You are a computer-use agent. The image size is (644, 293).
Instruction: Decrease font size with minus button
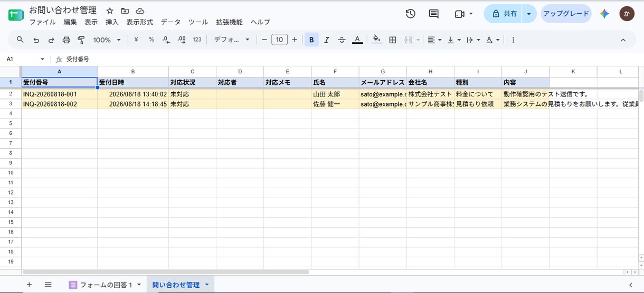click(264, 40)
